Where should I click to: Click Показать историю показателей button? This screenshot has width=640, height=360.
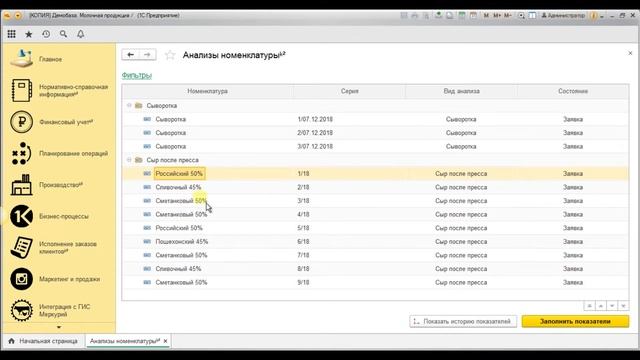pos(463,321)
